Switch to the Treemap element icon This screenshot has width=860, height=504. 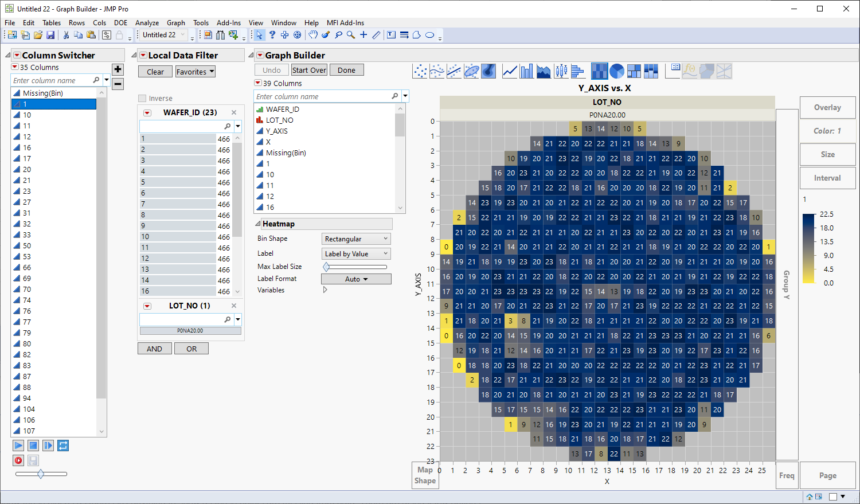[x=634, y=71]
